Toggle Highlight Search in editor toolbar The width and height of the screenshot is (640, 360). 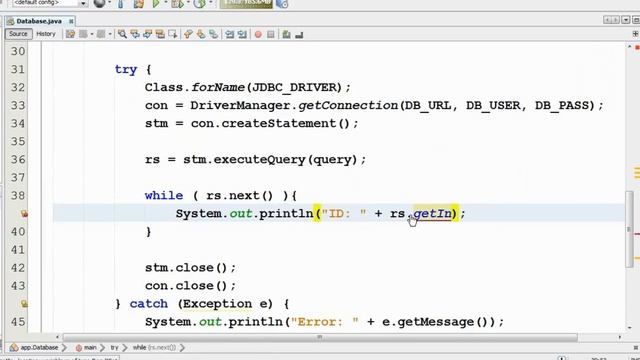[160, 34]
